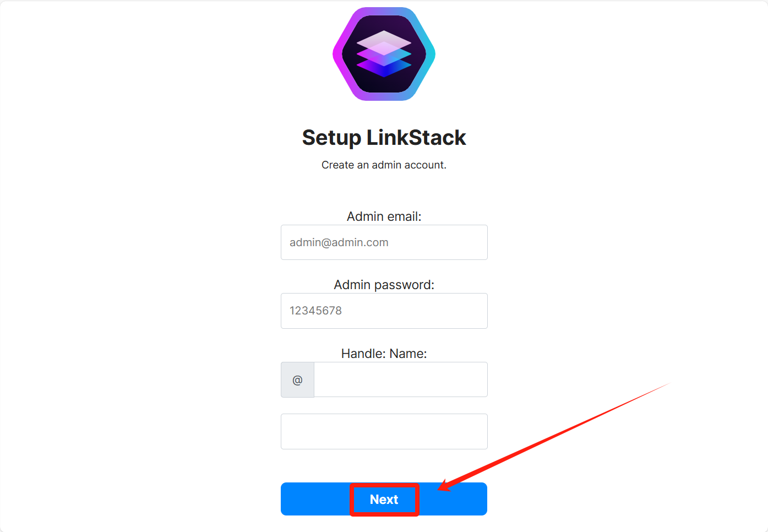Select the empty name field above Next
This screenshot has width=768, height=532.
(384, 431)
